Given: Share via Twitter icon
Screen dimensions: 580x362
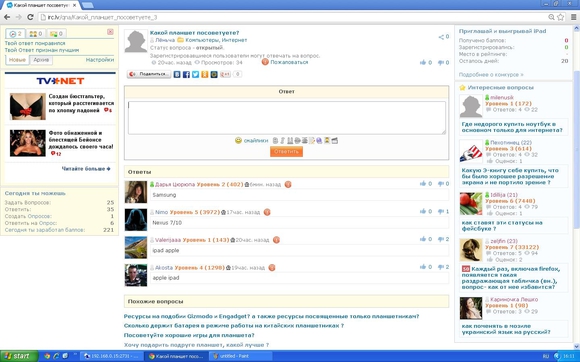Looking at the screenshot, I should tap(195, 74).
